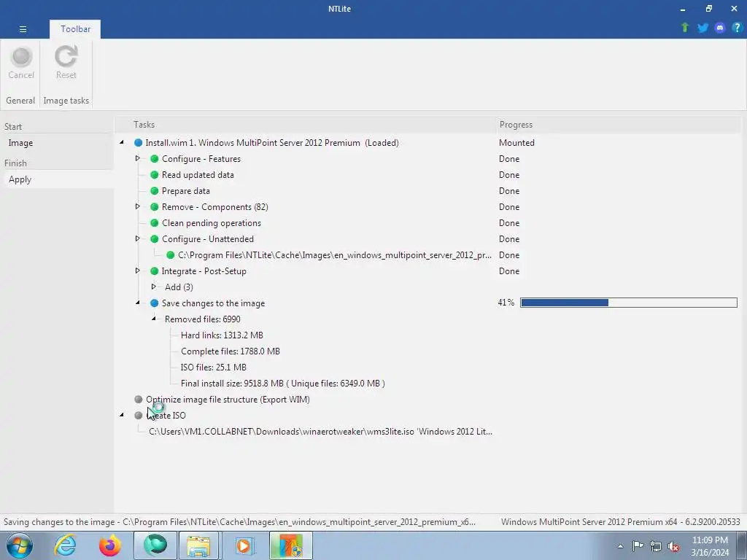This screenshot has width=747, height=560.
Task: Click green dot beside Read updated data
Action: point(155,175)
